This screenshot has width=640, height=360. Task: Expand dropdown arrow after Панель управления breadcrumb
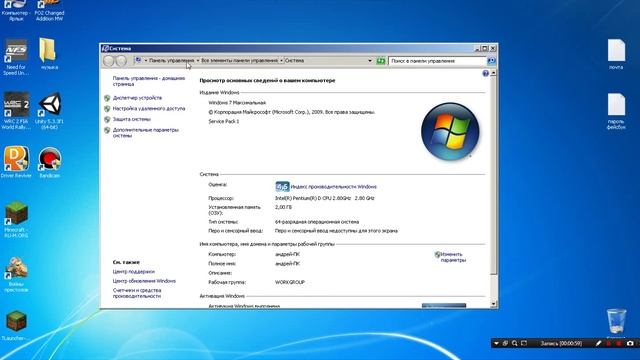198,61
